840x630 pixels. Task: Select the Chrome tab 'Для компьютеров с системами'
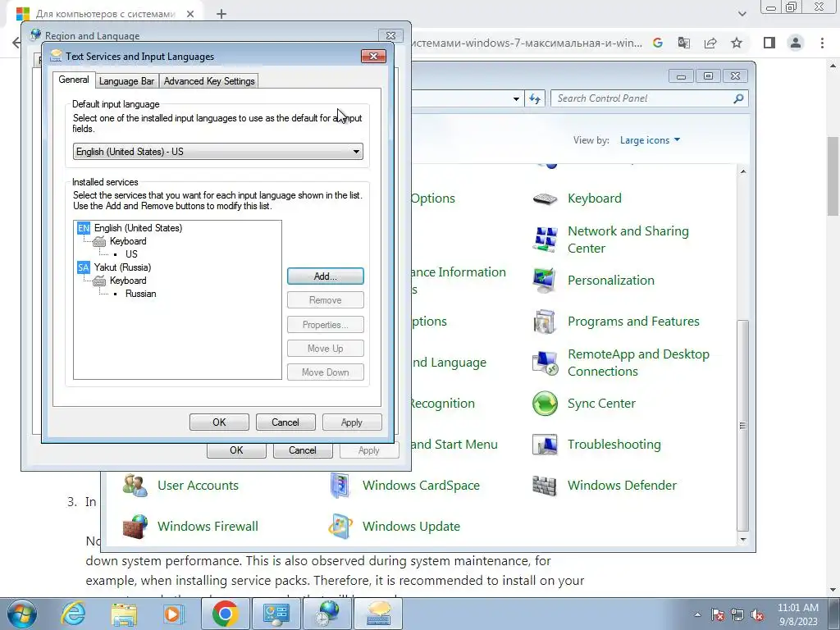(105, 14)
